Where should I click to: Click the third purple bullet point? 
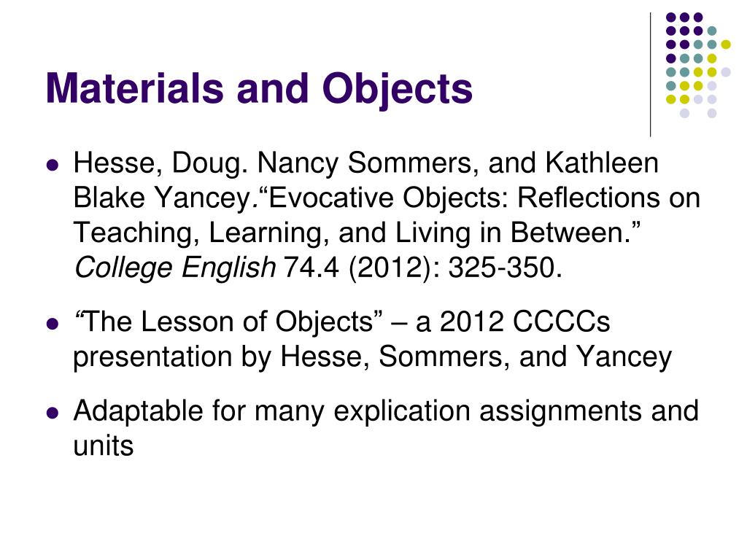[x=53, y=413]
